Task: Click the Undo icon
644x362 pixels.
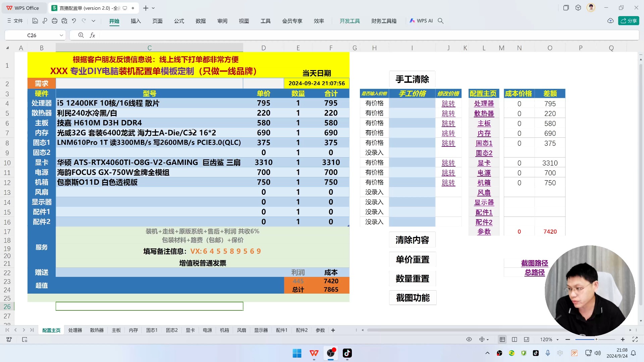Action: [x=73, y=21]
